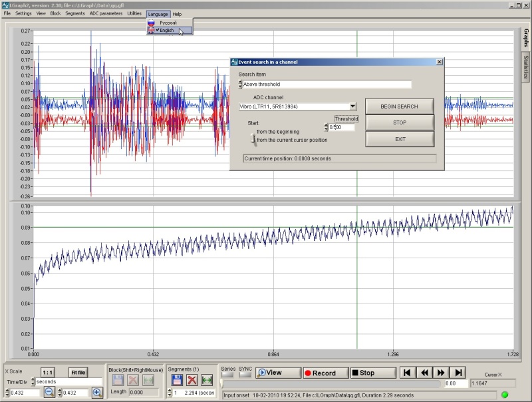Zoom in with the plus magnifier icon

coord(97,393)
